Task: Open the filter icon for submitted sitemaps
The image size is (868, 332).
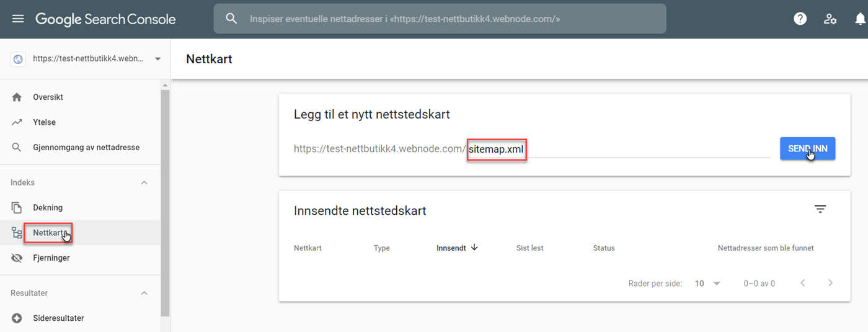Action: pos(820,209)
